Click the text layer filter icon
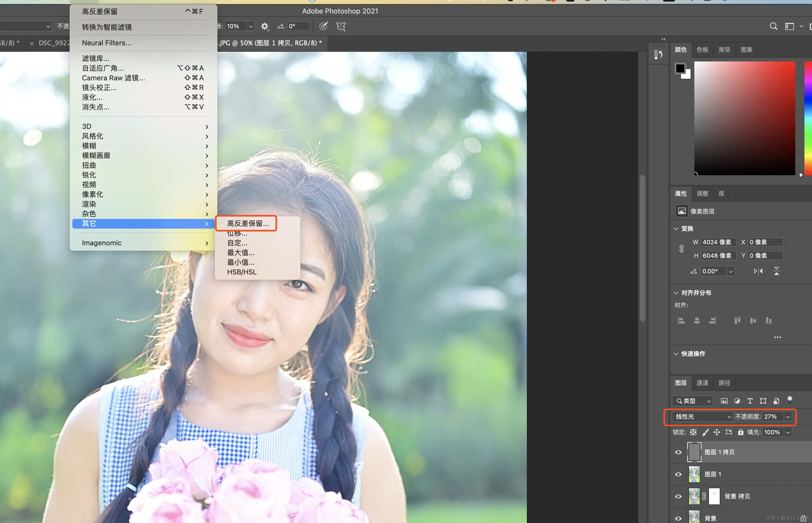Image resolution: width=812 pixels, height=523 pixels. click(x=750, y=401)
